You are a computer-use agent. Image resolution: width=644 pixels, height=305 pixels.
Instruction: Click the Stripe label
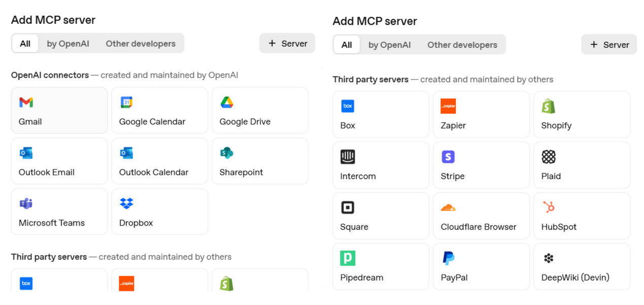click(453, 176)
